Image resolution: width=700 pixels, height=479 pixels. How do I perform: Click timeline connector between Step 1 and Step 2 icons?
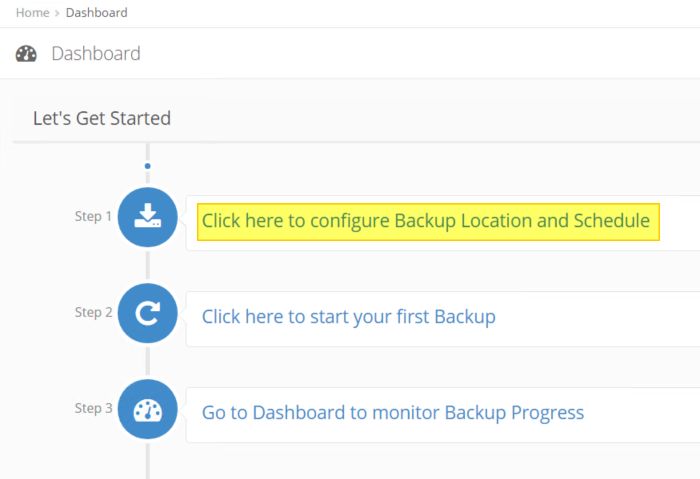[x=147, y=265]
